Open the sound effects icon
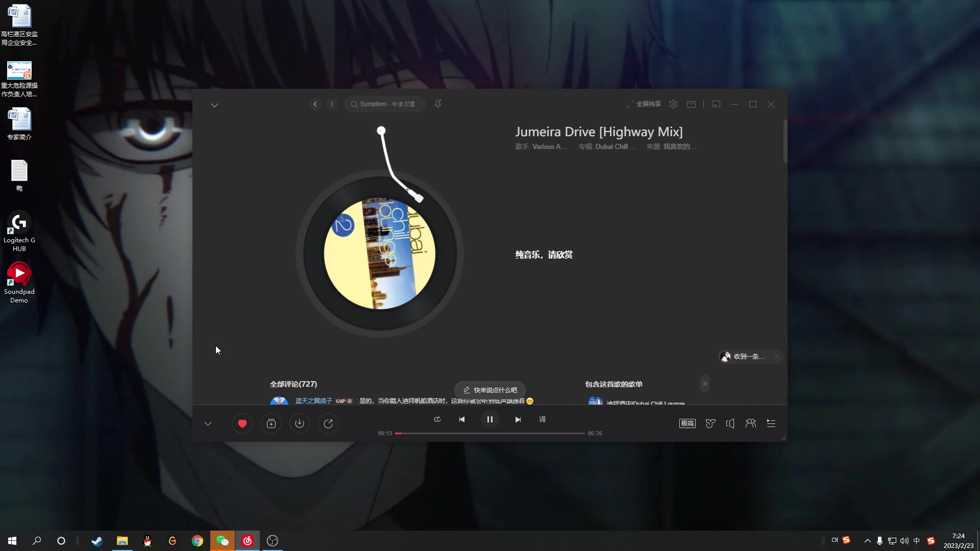Image resolution: width=980 pixels, height=551 pixels. pyautogui.click(x=710, y=423)
